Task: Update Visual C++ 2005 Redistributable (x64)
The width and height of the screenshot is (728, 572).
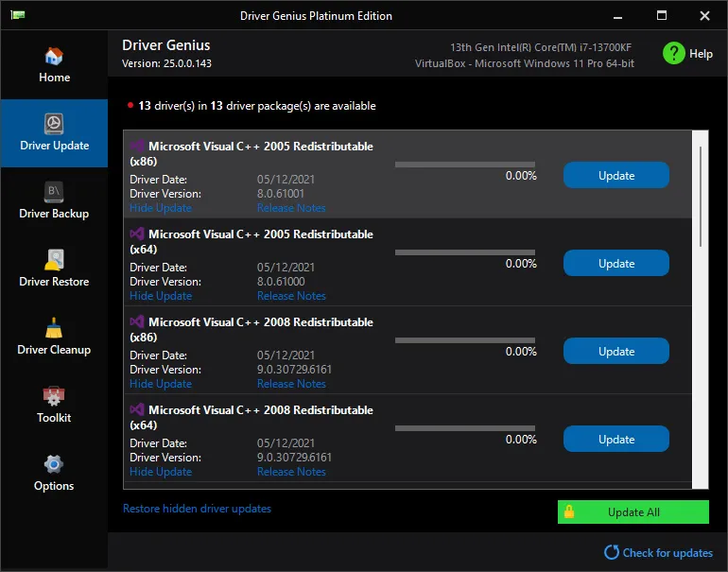Action: [616, 263]
